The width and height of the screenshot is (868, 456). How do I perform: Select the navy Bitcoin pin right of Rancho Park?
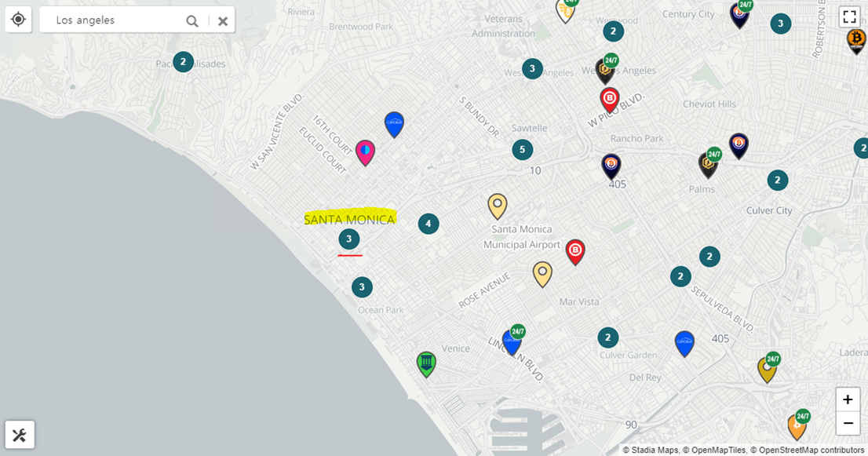pyautogui.click(x=739, y=145)
